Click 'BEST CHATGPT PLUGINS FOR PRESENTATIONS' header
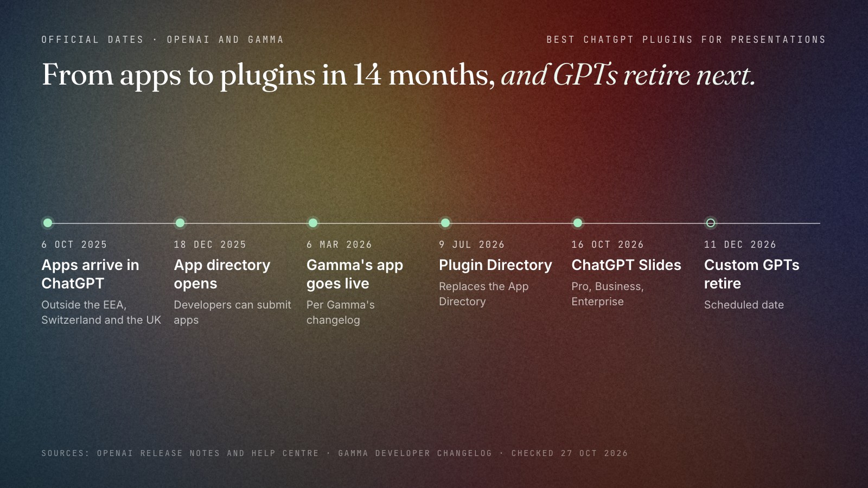Image resolution: width=868 pixels, height=488 pixels. [686, 40]
